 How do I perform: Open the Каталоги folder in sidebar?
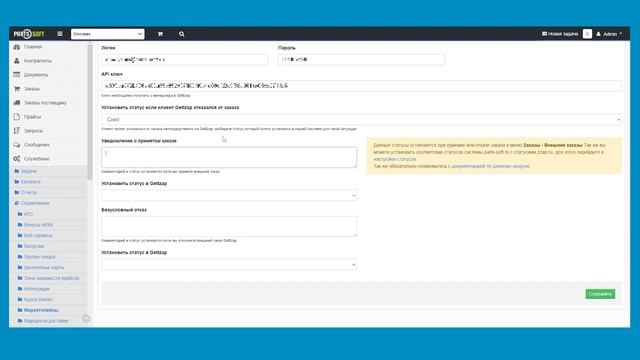click(27, 182)
